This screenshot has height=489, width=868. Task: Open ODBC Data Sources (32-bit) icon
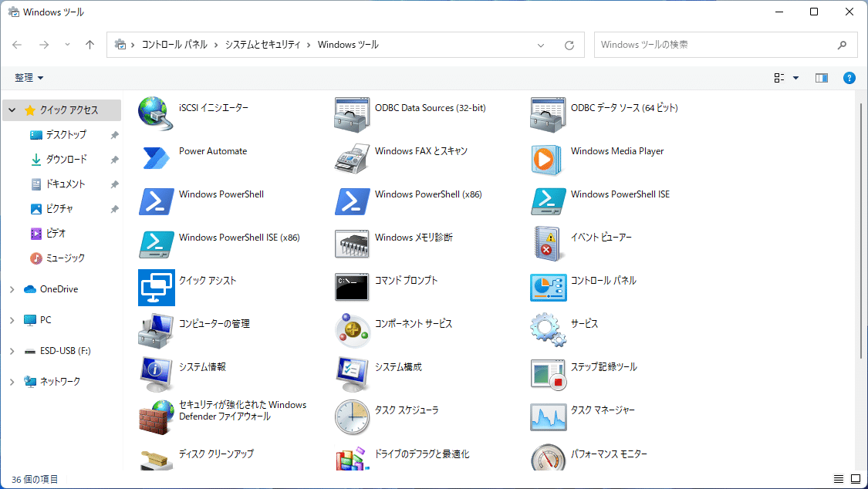(x=352, y=114)
